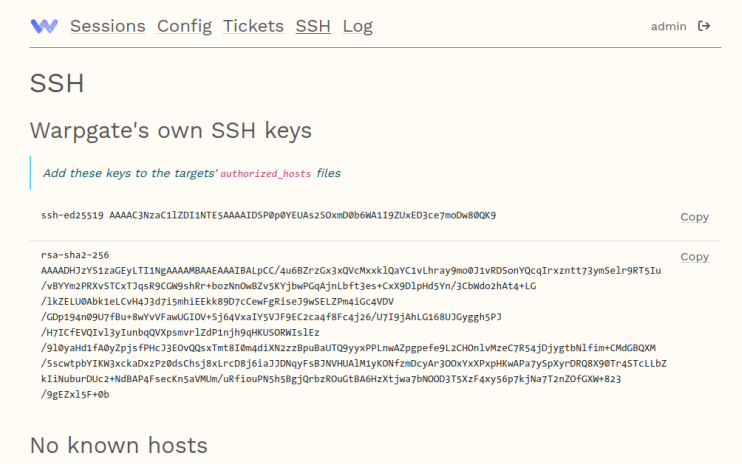This screenshot has width=742, height=464.
Task: Click the word "files" in the note
Action: pyautogui.click(x=328, y=173)
